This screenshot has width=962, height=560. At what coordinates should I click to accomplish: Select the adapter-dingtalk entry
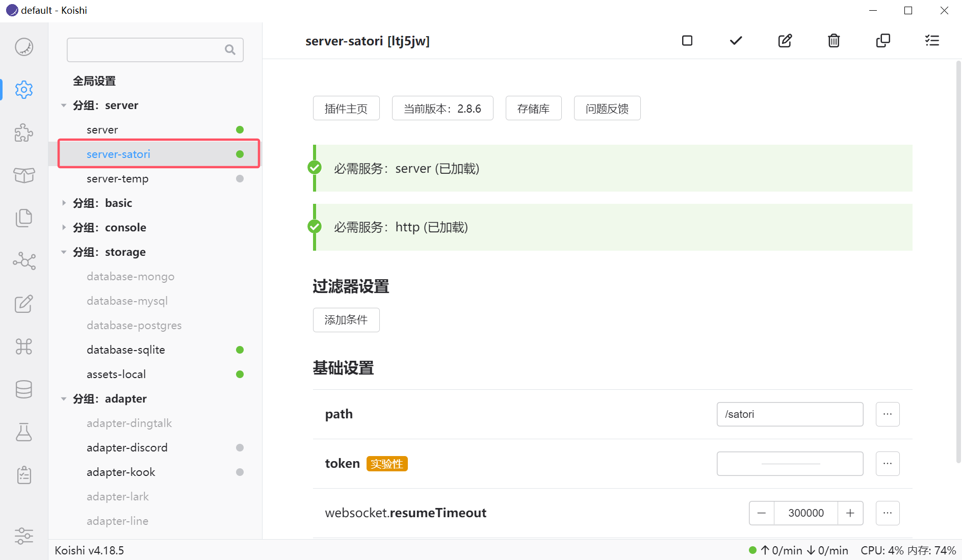click(x=155, y=423)
